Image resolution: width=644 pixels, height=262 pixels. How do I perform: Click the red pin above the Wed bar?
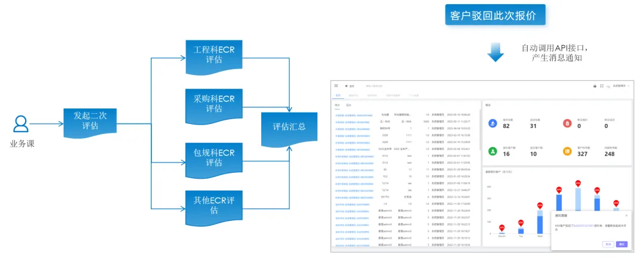point(540,205)
